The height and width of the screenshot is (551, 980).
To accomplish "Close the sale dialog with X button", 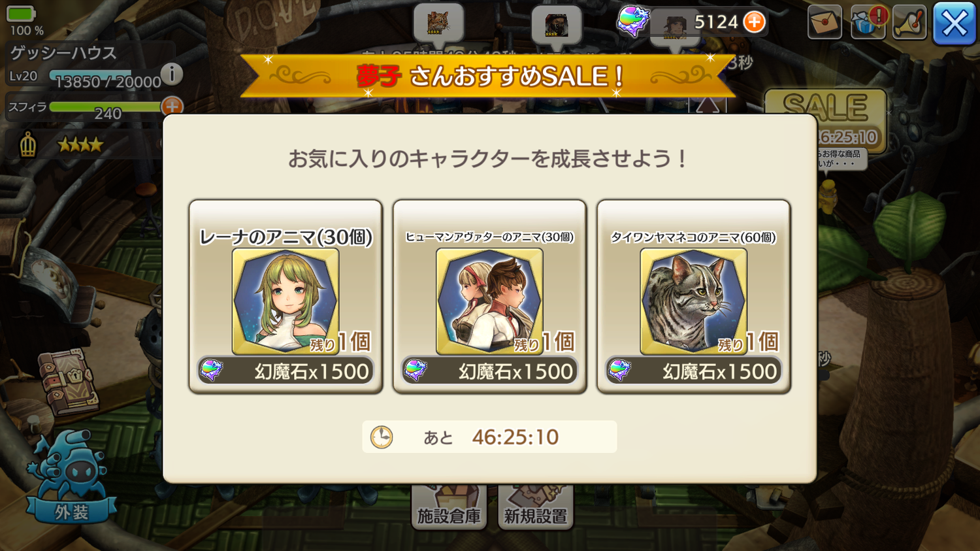I will pos(954,24).
